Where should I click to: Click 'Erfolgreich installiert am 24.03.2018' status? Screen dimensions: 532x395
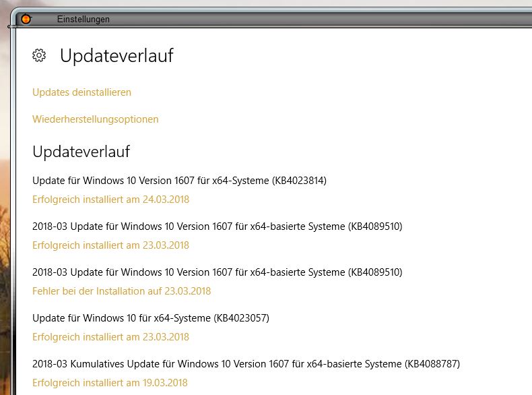(110, 200)
